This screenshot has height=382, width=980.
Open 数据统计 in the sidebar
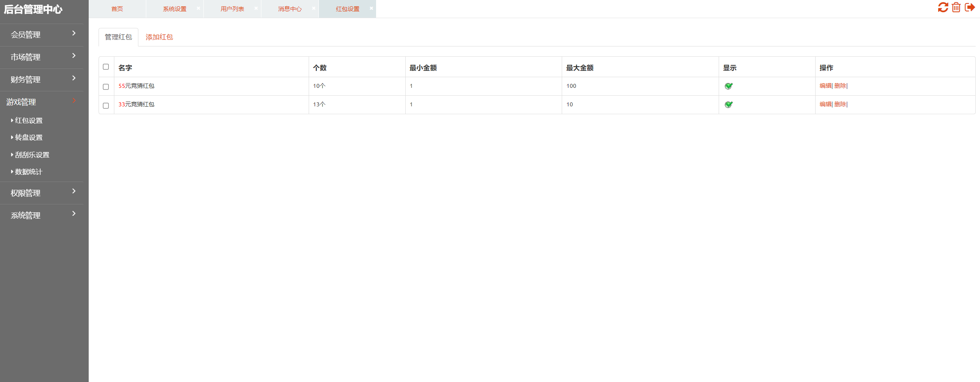(x=28, y=172)
